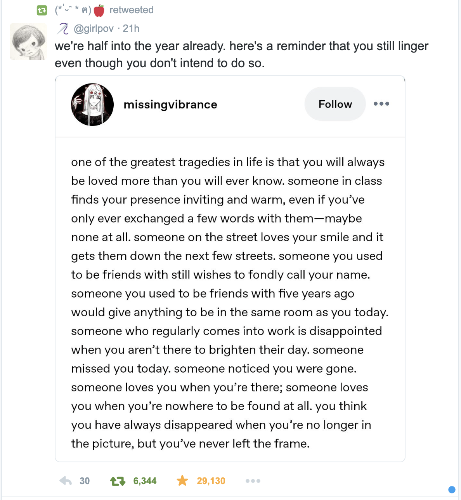Click the 30 replies count
The image size is (461, 500).
84,481
